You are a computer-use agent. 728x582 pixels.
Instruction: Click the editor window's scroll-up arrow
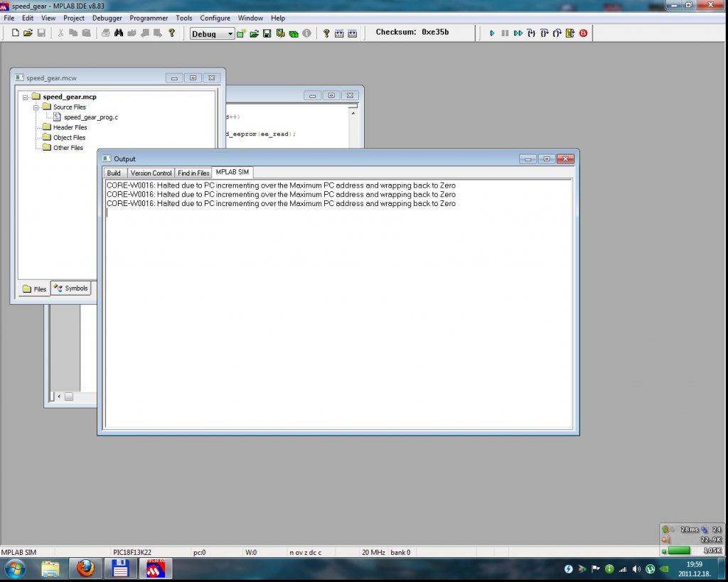coord(353,113)
